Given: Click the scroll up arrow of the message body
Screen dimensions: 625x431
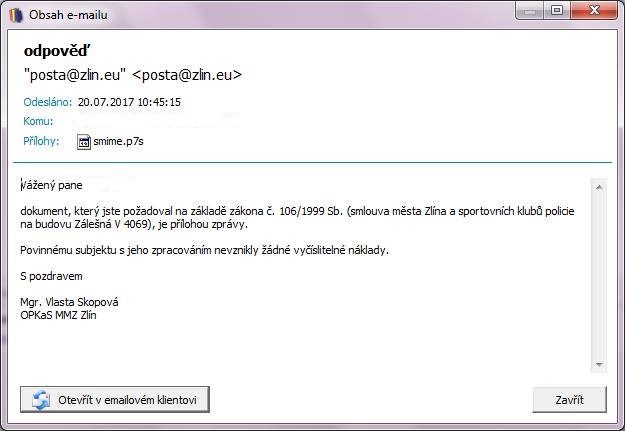Looking at the screenshot, I should (599, 185).
